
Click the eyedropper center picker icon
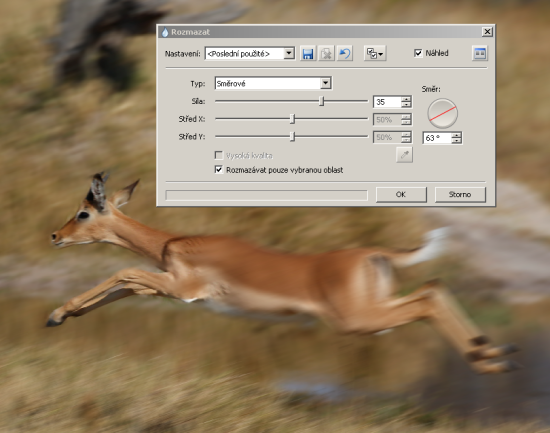[x=404, y=155]
